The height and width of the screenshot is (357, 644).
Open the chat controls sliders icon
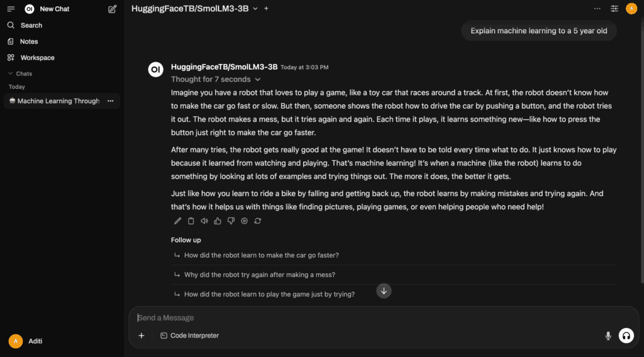coord(614,9)
